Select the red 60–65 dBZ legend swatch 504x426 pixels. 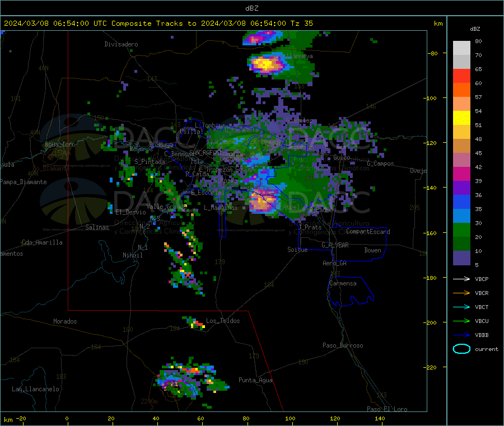point(461,76)
